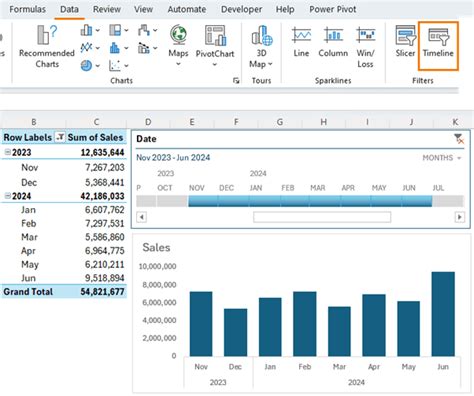Insert a column or bar chart

pos(86,30)
